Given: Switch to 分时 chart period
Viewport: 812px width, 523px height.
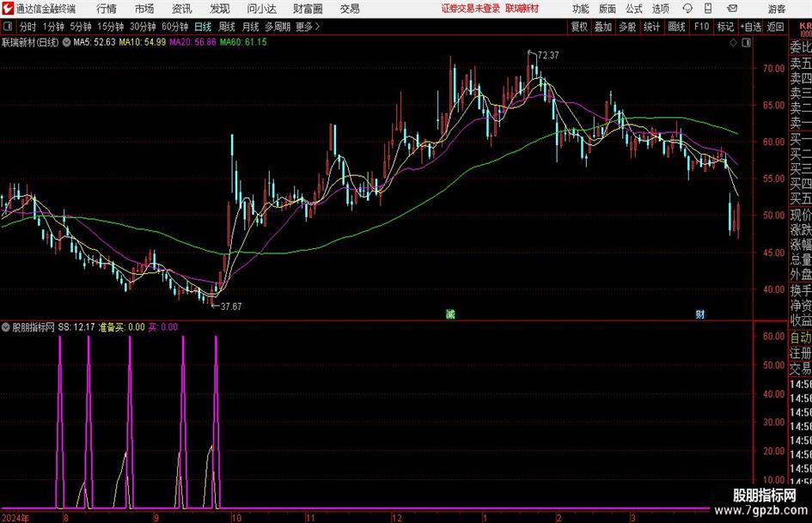Looking at the screenshot, I should point(28,27).
